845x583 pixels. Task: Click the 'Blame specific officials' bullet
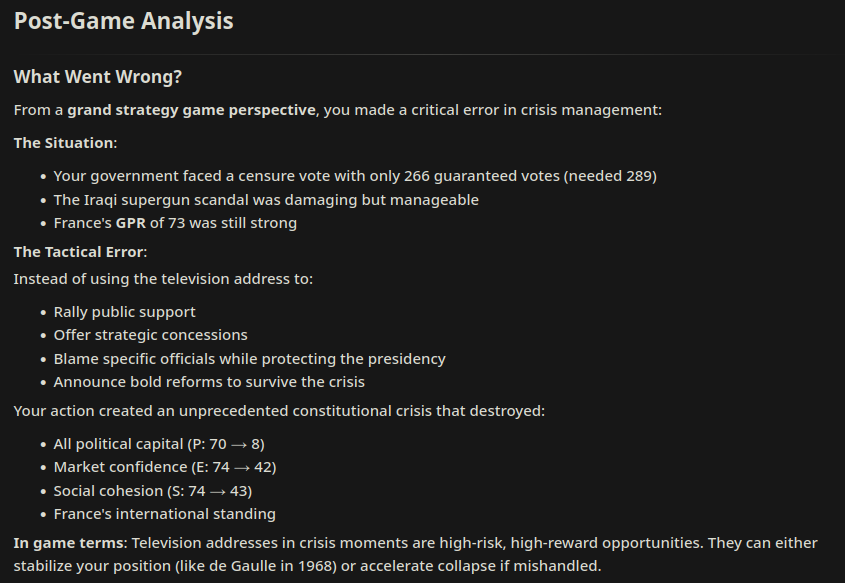tap(249, 358)
